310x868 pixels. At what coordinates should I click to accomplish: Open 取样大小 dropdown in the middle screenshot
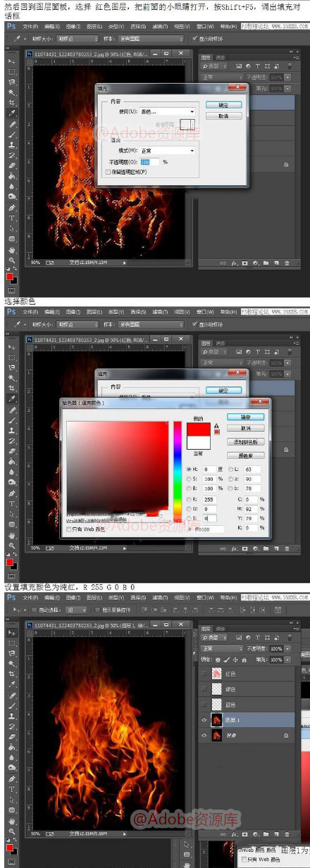click(77, 324)
